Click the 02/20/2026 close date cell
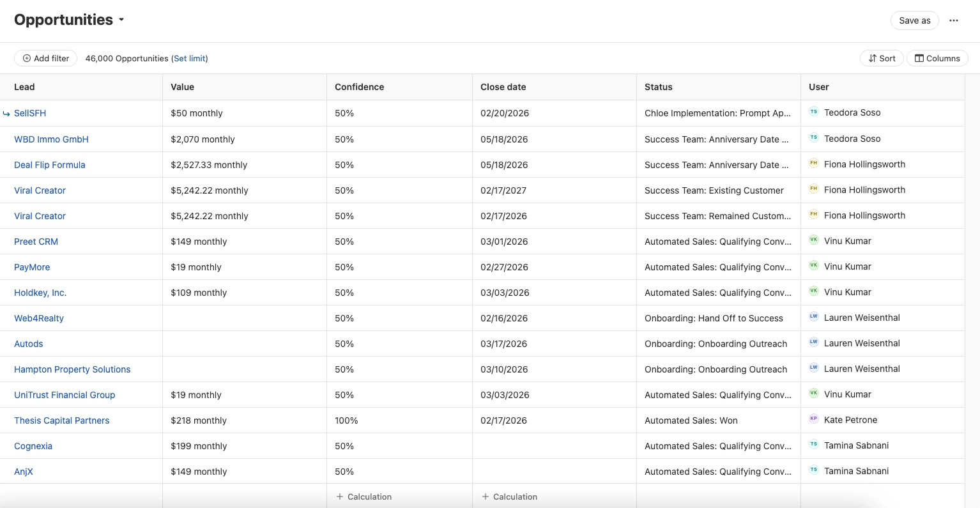Image resolution: width=980 pixels, height=508 pixels. coord(555,113)
